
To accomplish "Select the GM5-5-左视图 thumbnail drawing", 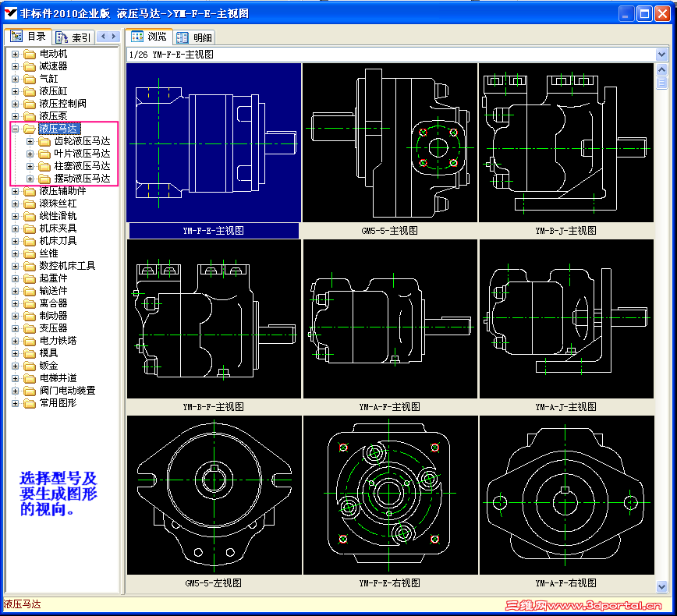I will pos(214,495).
